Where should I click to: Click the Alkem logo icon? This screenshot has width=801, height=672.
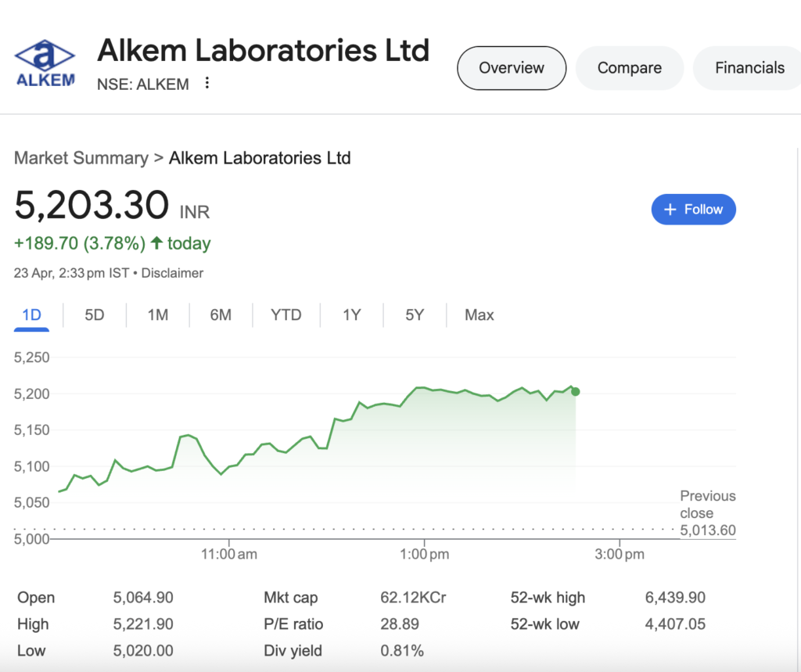click(45, 63)
